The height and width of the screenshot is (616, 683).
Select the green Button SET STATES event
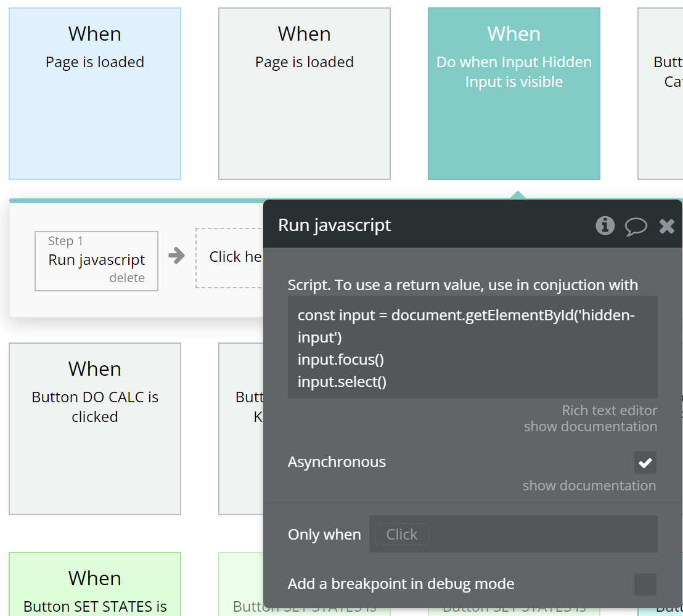coord(95,584)
